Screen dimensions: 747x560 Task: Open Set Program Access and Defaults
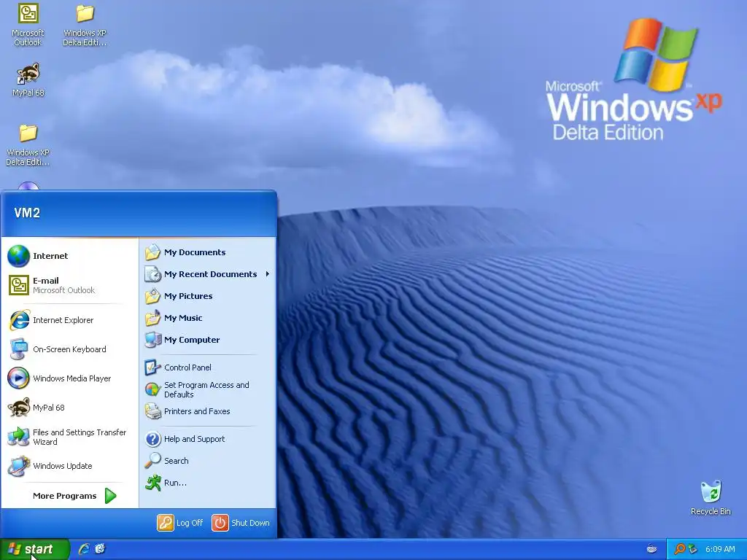208,389
